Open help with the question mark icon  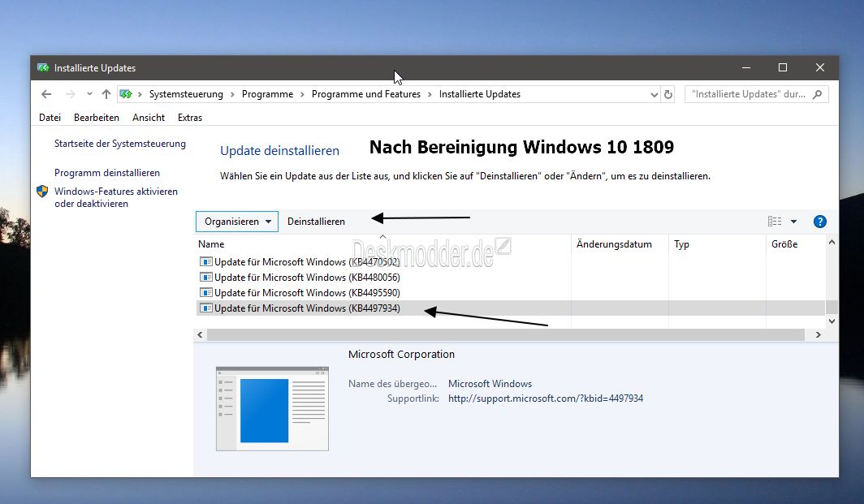coord(820,222)
